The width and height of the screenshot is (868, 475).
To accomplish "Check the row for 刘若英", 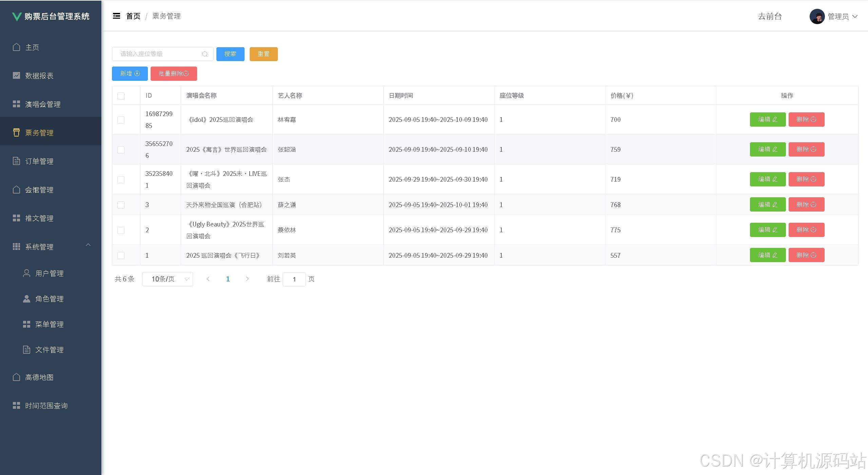I will [x=121, y=255].
